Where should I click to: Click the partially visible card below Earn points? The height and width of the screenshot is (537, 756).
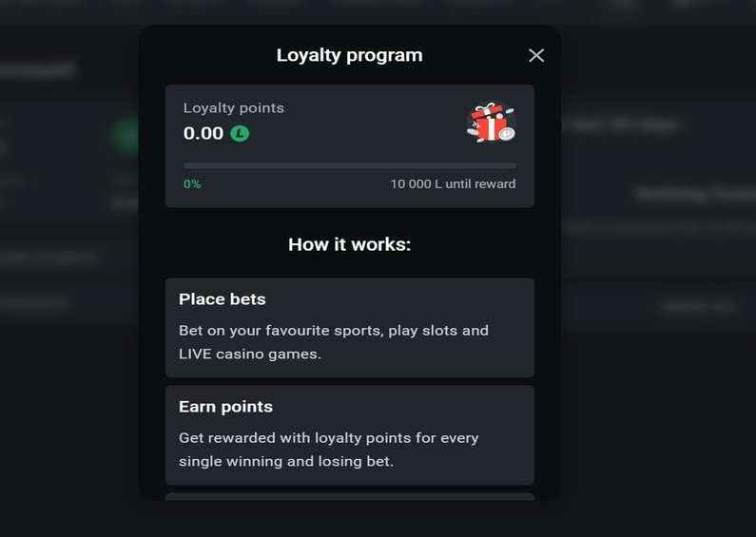point(350,496)
